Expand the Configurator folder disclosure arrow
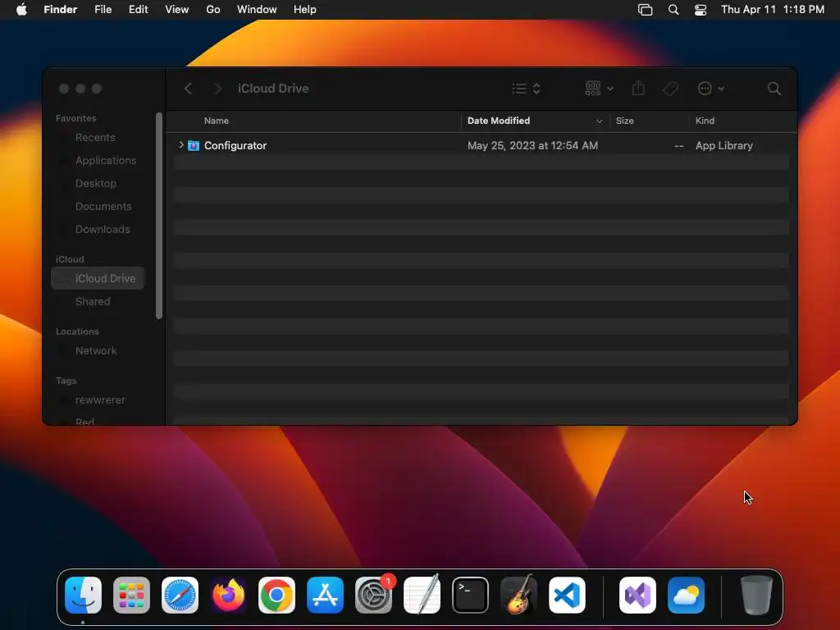The width and height of the screenshot is (840, 630). point(181,145)
